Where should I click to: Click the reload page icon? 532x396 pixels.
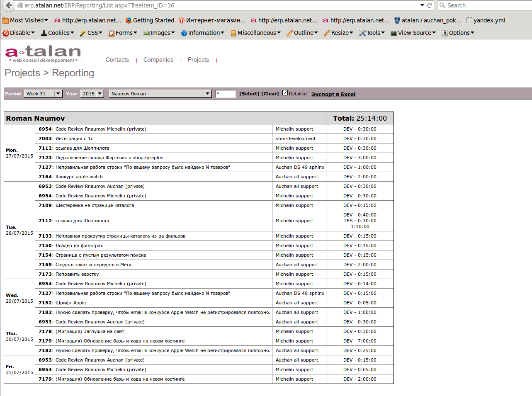coord(429,5)
